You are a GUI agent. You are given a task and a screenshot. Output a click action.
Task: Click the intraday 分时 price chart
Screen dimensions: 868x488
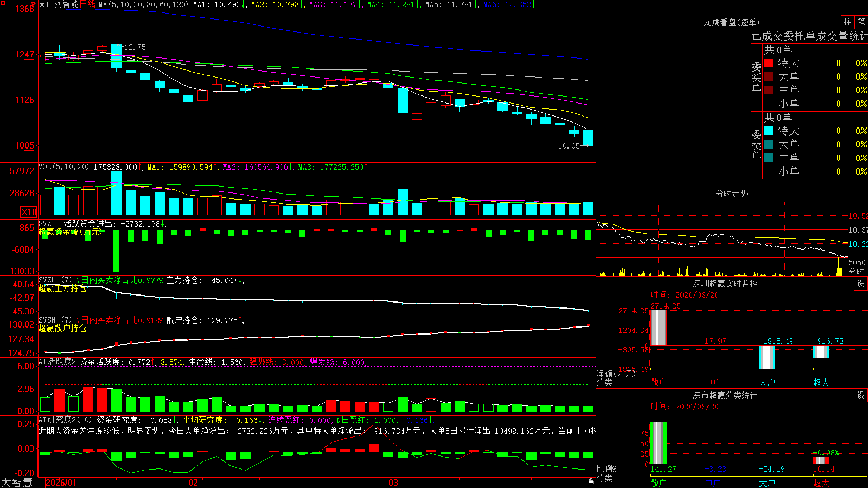[722, 230]
